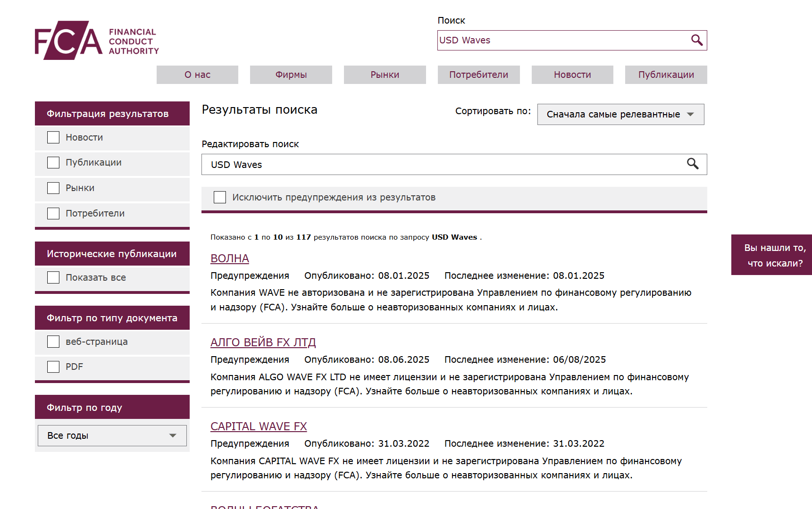Viewport: 812px width, 509px height.
Task: Toggle the Исключить предупреждения checkbox
Action: tap(220, 197)
